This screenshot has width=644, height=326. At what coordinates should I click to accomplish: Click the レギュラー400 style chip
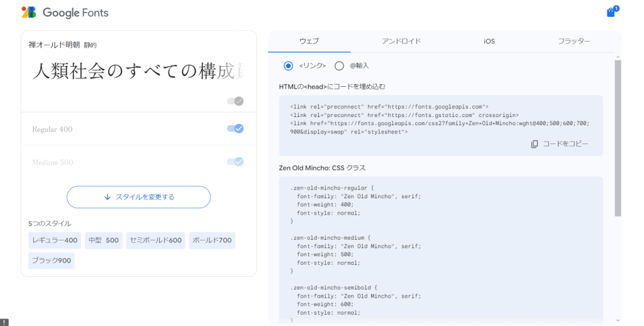click(x=55, y=240)
